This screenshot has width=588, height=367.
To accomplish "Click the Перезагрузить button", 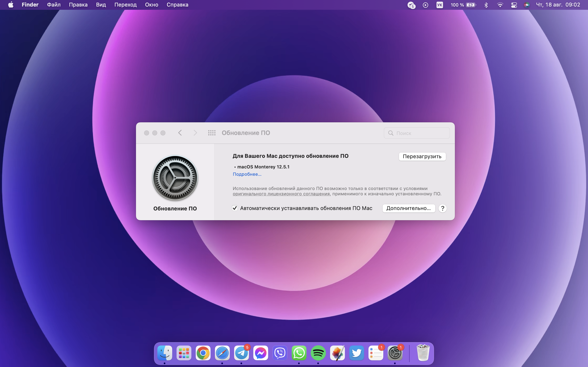I will click(422, 156).
